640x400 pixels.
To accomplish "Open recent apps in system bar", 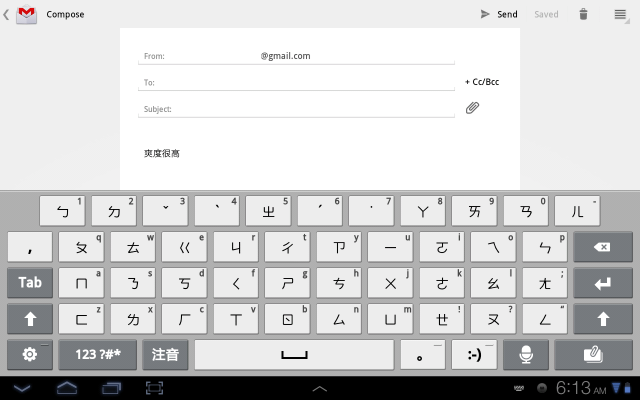I will 111,388.
